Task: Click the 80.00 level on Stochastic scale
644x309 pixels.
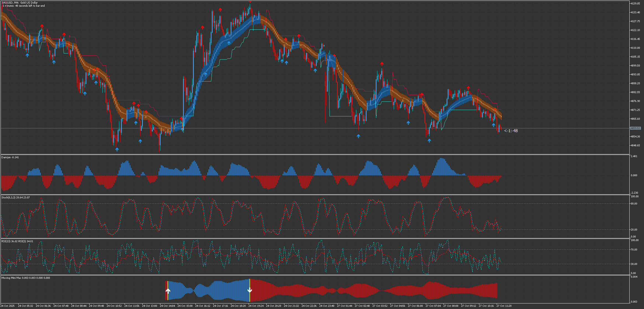Action: (634, 203)
